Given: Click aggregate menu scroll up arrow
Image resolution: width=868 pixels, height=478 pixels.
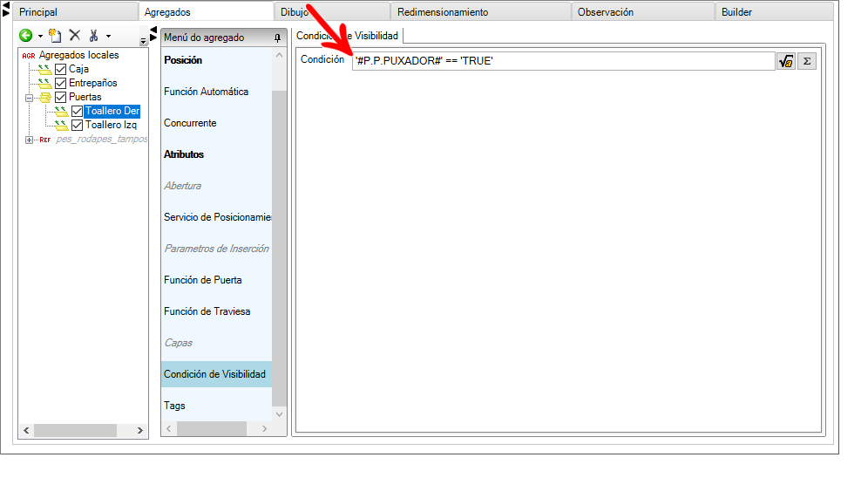Looking at the screenshot, I should point(280,55).
